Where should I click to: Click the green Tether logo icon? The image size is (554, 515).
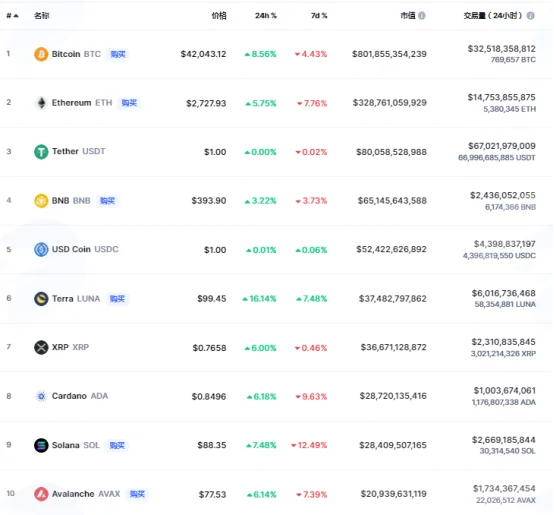tap(41, 152)
